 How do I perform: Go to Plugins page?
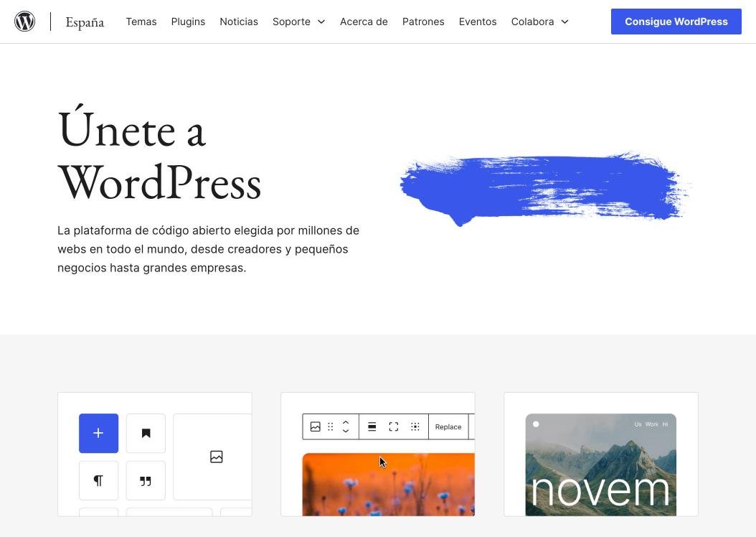click(188, 22)
